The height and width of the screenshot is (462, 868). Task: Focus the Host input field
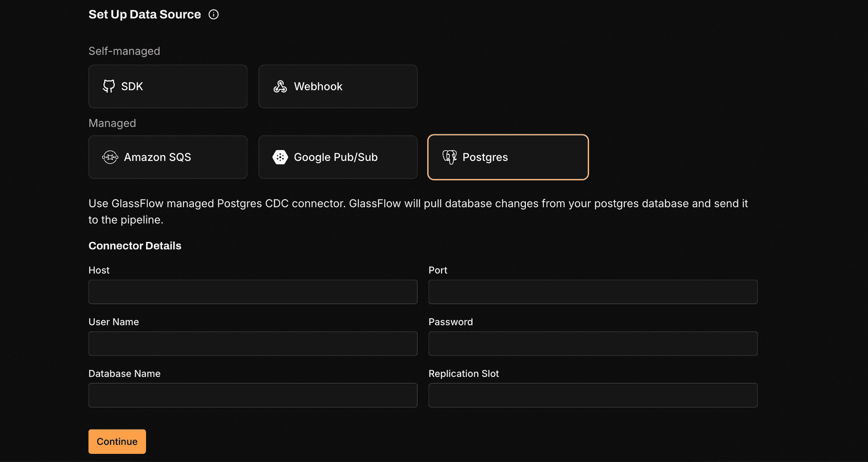pos(253,292)
